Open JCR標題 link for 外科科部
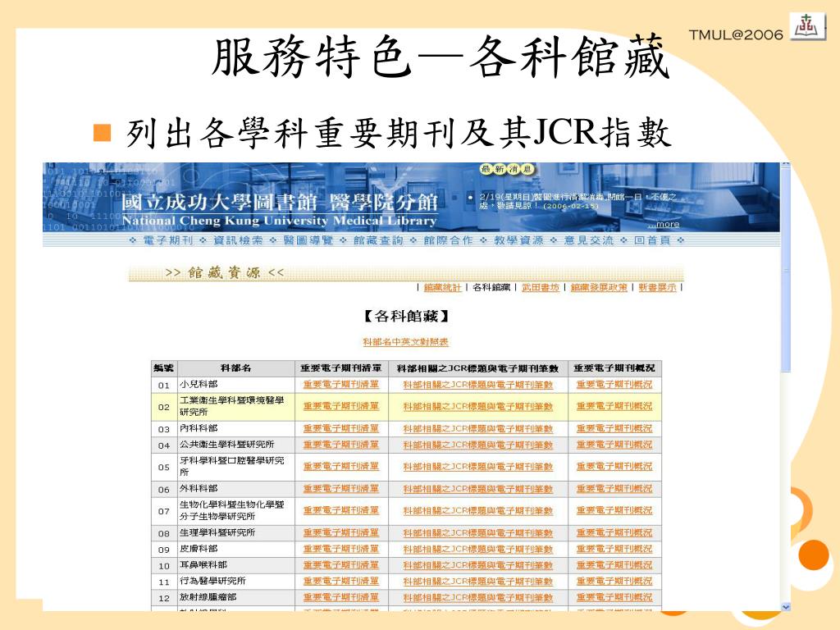Viewport: 840px width, 630px height. [x=478, y=489]
